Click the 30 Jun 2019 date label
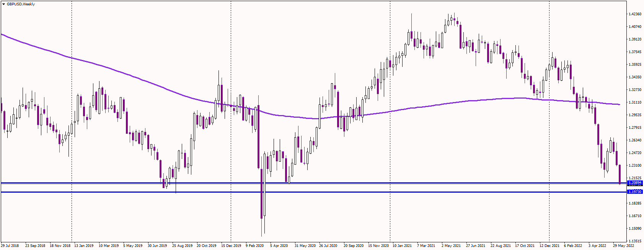 click(x=157, y=246)
